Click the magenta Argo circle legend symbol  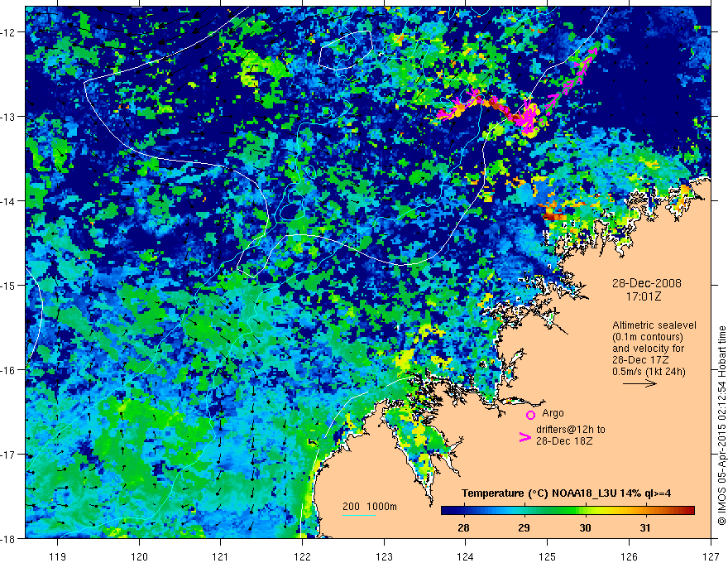point(530,415)
